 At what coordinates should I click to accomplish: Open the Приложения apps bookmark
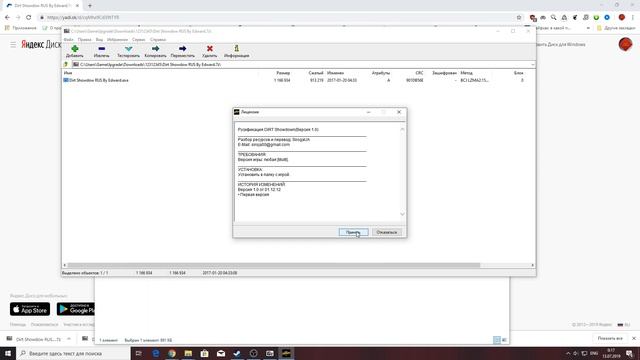[x=20, y=28]
